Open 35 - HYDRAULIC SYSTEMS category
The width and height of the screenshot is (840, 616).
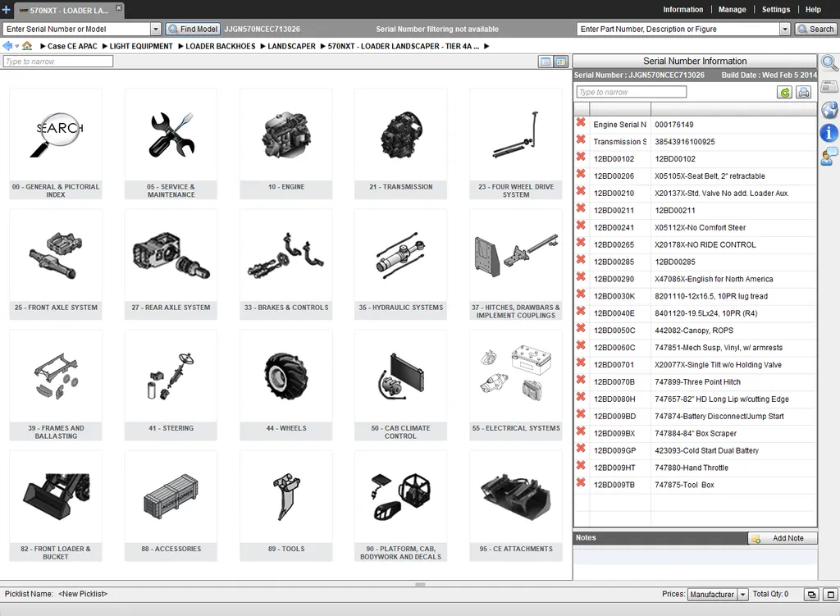coord(400,265)
